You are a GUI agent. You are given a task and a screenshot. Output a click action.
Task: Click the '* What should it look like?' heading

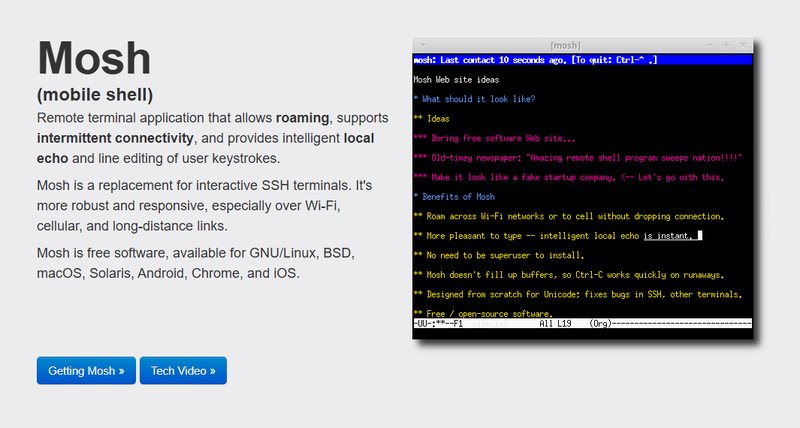(x=474, y=99)
